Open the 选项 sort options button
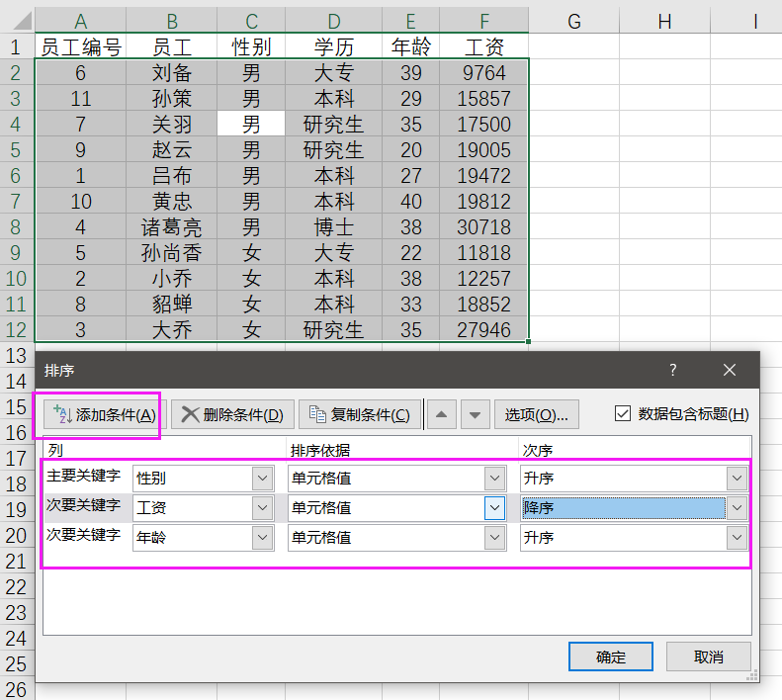Image resolution: width=782 pixels, height=700 pixels. pos(537,414)
